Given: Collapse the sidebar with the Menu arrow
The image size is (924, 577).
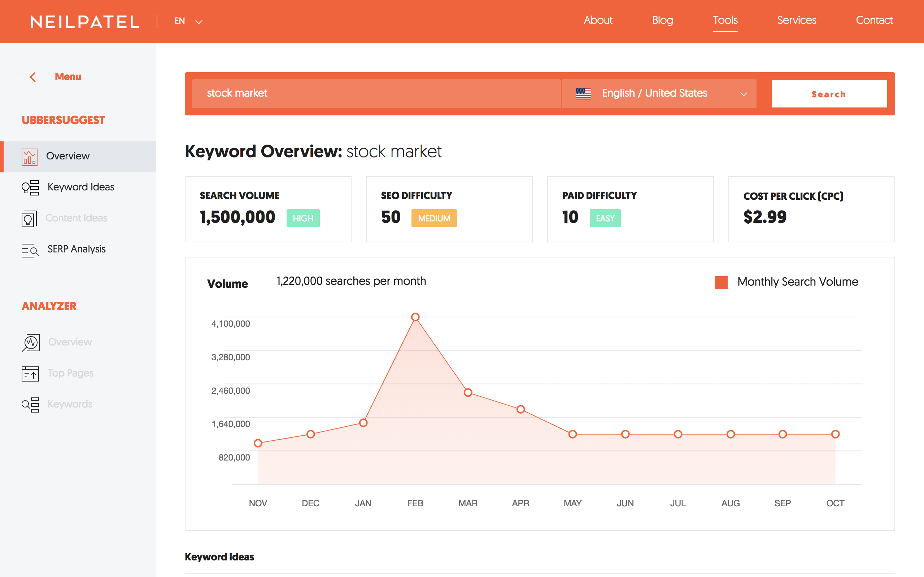Looking at the screenshot, I should (34, 77).
